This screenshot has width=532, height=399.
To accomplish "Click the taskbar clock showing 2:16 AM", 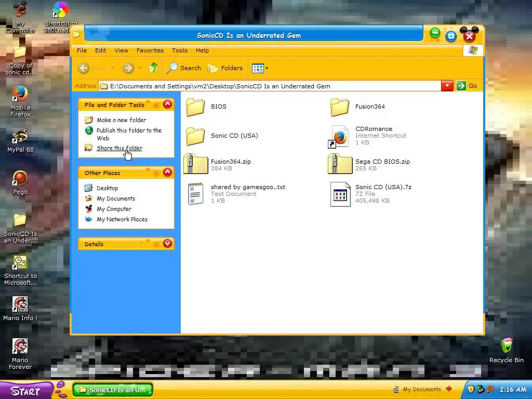I will (x=513, y=389).
